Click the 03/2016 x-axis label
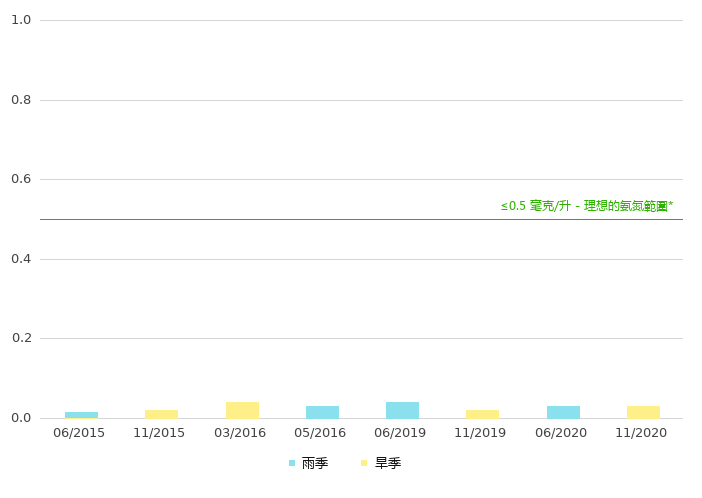 [240, 433]
